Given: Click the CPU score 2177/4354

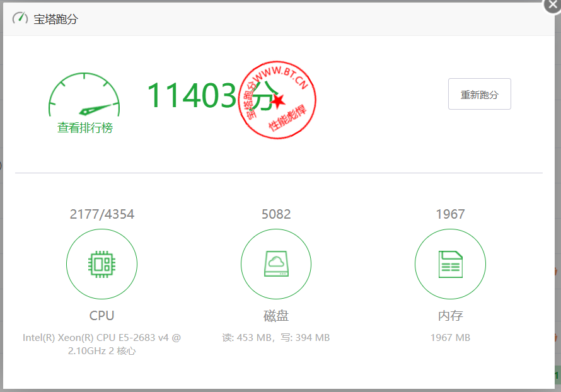Looking at the screenshot, I should (102, 214).
